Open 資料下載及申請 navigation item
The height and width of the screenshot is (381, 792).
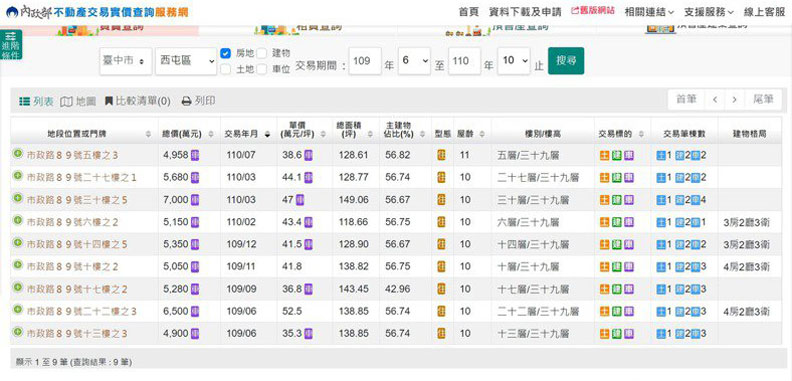pos(525,12)
